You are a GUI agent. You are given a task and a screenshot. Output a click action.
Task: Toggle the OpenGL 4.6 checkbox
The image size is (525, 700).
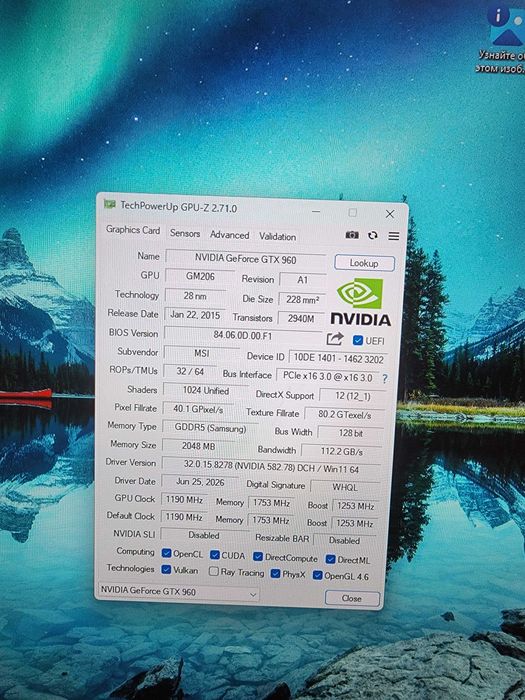317,575
